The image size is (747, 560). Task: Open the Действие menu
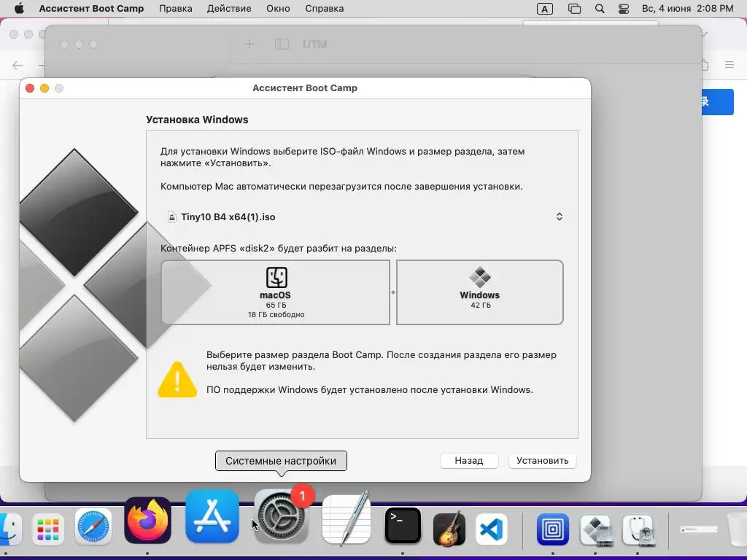pos(229,9)
